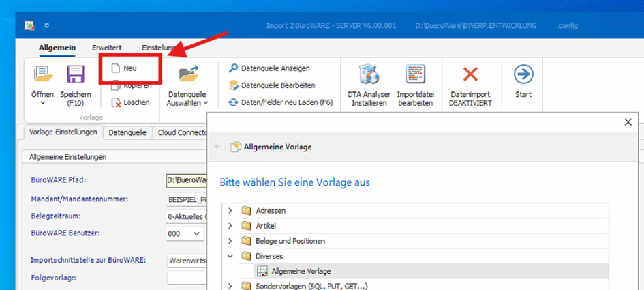
Task: Click the BüroWARE Pfad input field
Action: [187, 180]
